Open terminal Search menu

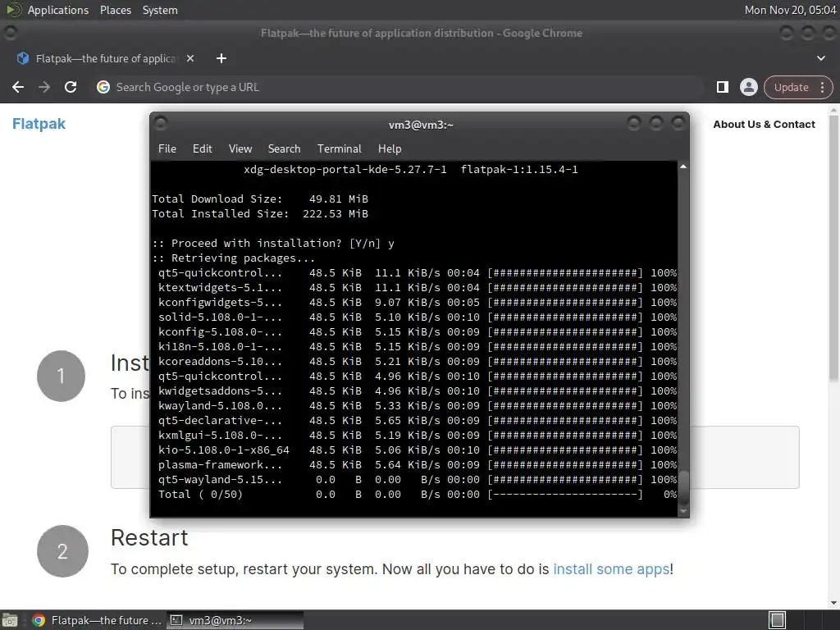point(284,149)
